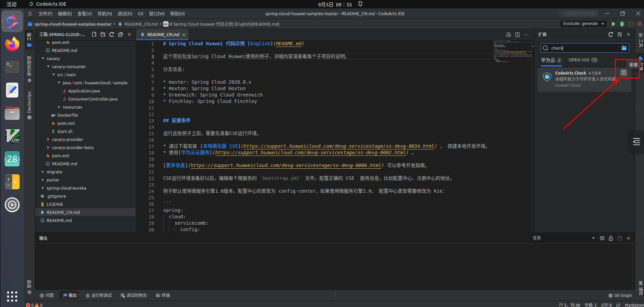Toggle the output scroll lock
Viewport: 644px width, 307px height.
[611, 238]
